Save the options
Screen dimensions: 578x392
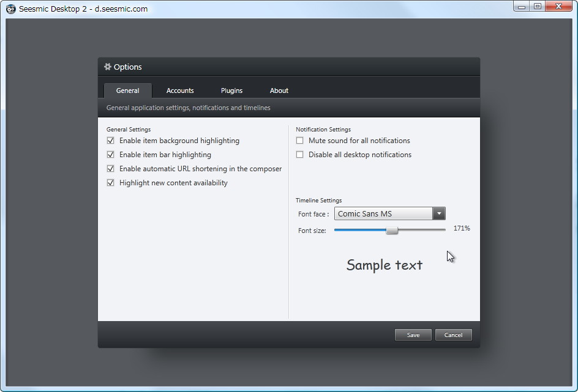[413, 335]
